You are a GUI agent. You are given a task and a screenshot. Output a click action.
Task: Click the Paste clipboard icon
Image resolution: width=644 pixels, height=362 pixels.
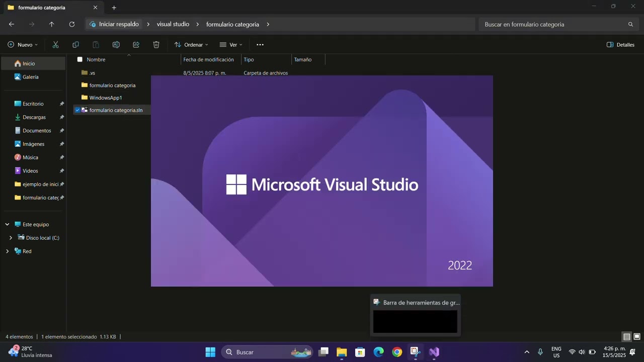(x=96, y=45)
